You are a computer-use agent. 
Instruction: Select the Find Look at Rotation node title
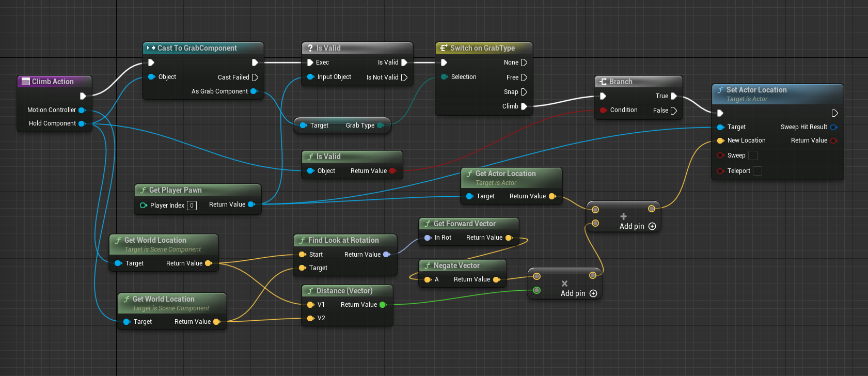[343, 240]
